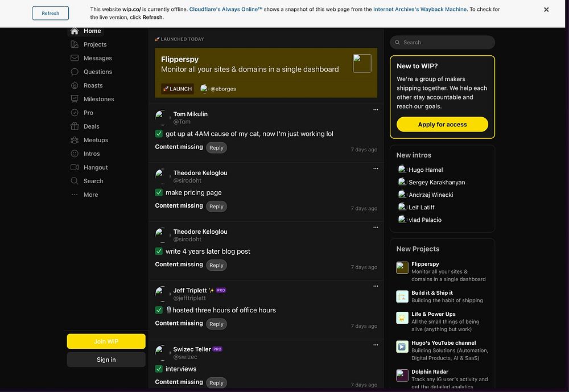The height and width of the screenshot is (392, 569).
Task: Click the Sign in button
Action: tap(106, 360)
